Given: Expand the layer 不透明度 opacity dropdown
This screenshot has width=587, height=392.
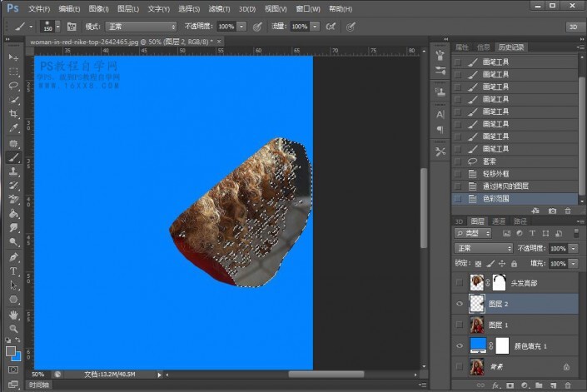Looking at the screenshot, I should (572, 249).
